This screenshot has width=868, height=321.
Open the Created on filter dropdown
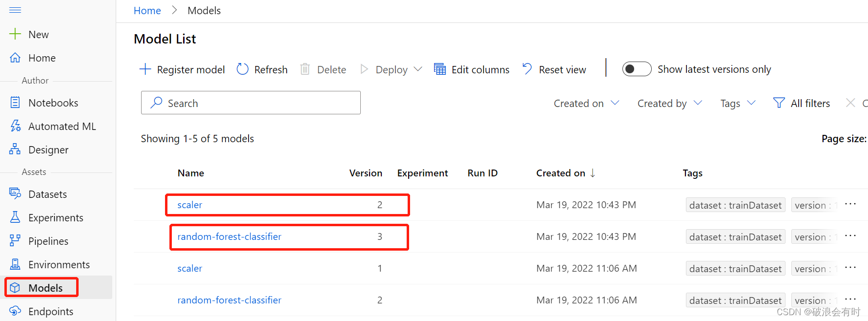tap(586, 103)
